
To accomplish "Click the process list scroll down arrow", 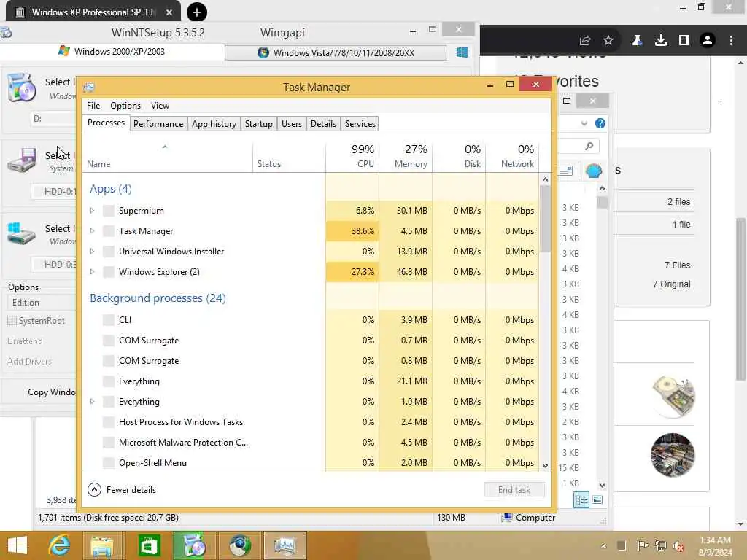I will point(546,466).
